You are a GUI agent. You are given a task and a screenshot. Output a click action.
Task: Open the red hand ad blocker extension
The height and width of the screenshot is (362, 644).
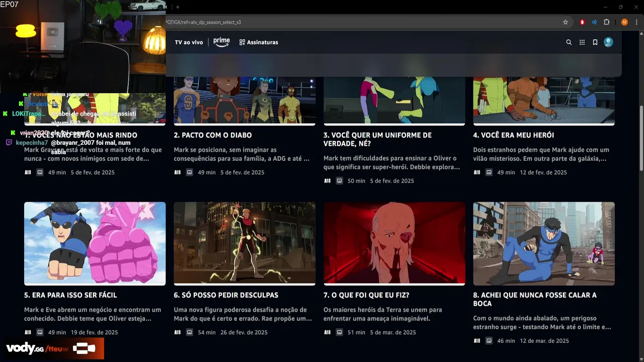point(582,22)
